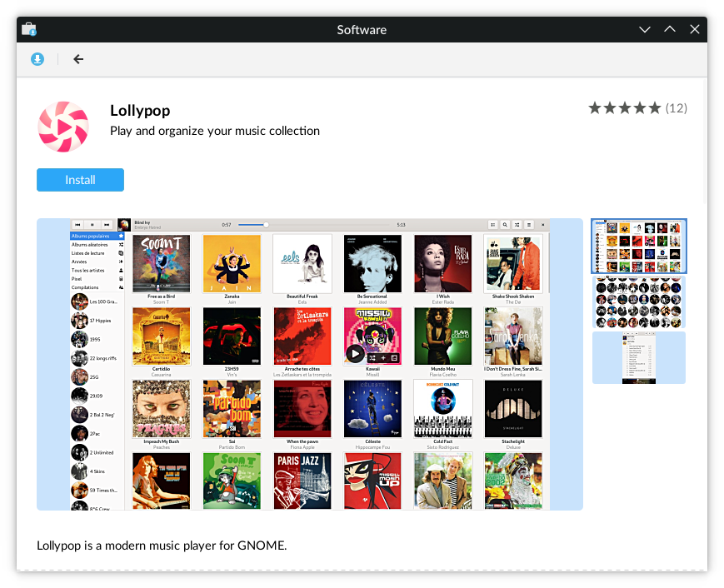Maximize the Software window
Viewport: 724px width, 588px height.
[670, 29]
